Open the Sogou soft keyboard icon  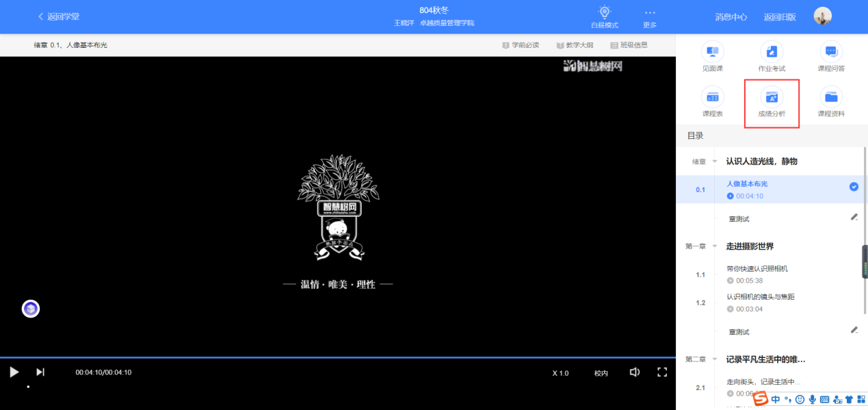tap(824, 400)
